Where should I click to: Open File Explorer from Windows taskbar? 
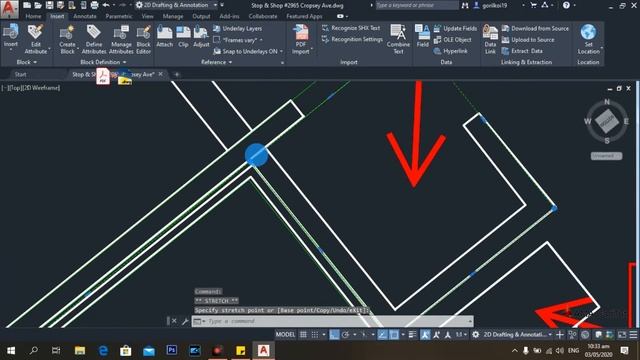[x=80, y=350]
